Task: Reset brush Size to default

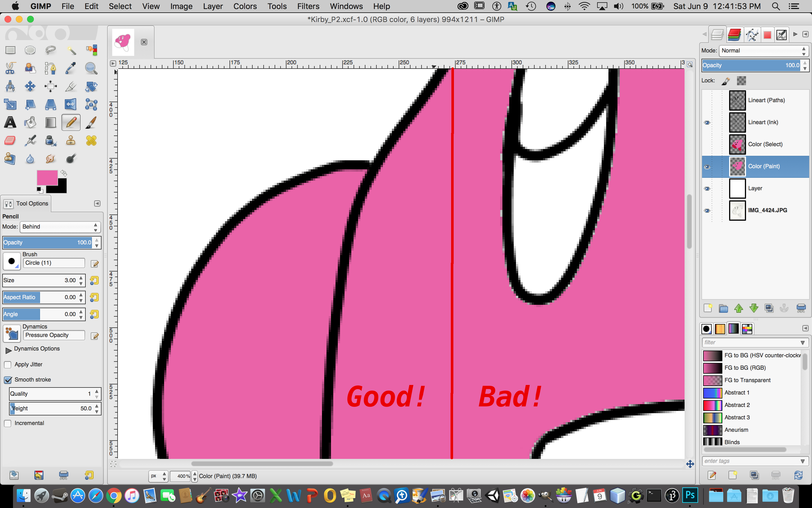Action: (94, 281)
